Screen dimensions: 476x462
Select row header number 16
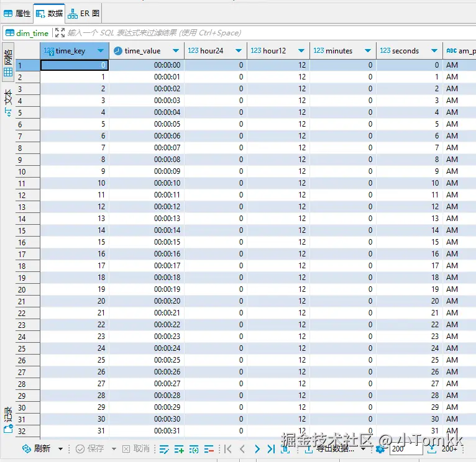pyautogui.click(x=27, y=242)
